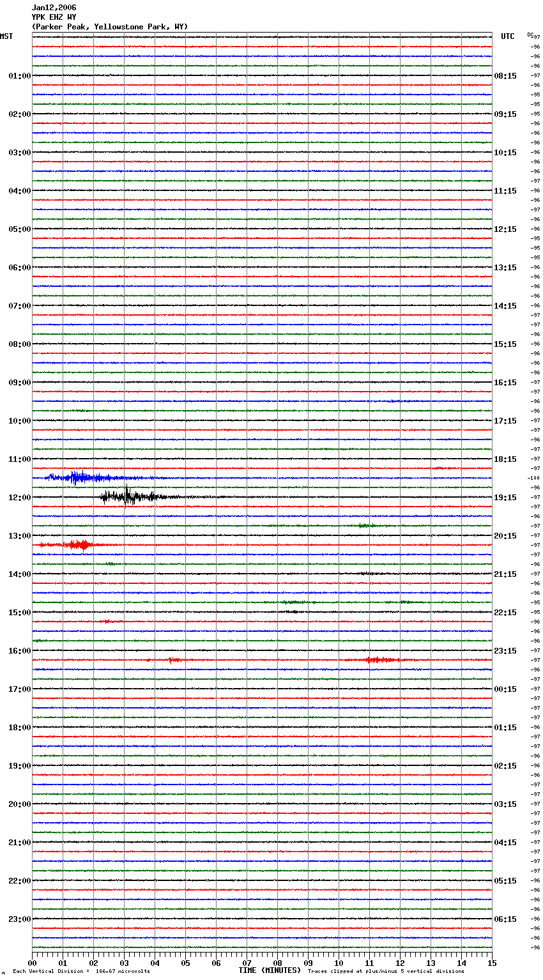This screenshot has height=980, width=543.
Task: Click the TIME (MINUTES) axis title
Action: click(x=270, y=970)
